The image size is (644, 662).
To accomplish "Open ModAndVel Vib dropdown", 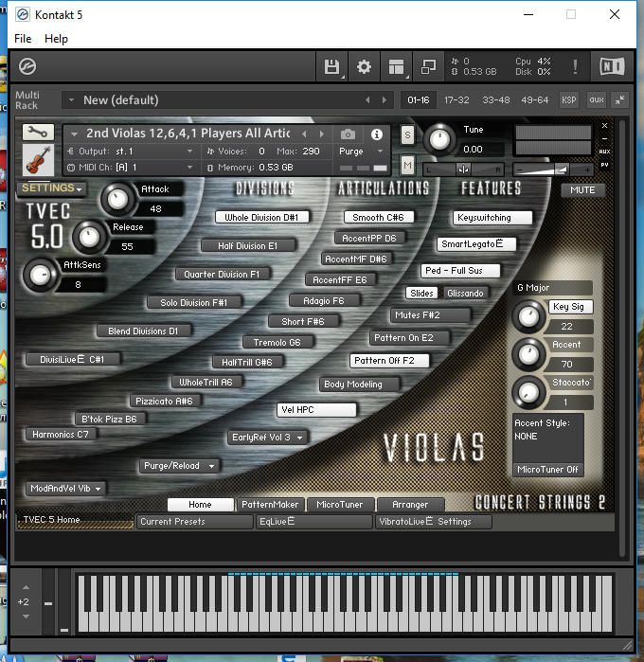I will [x=66, y=489].
